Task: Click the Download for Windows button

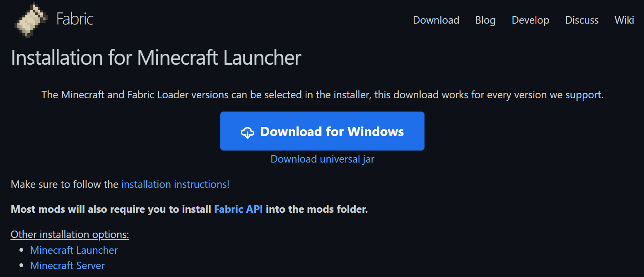Action: coord(322,131)
